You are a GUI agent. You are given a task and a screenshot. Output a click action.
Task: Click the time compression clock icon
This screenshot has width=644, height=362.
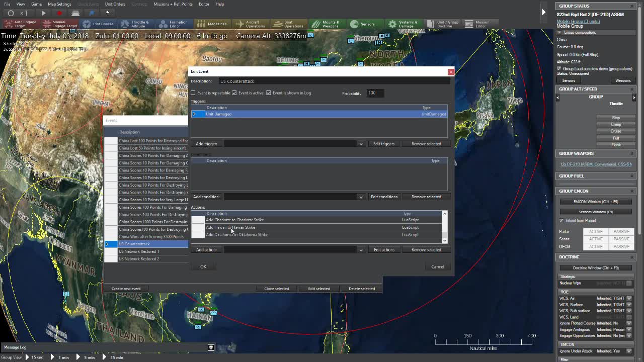(11, 13)
